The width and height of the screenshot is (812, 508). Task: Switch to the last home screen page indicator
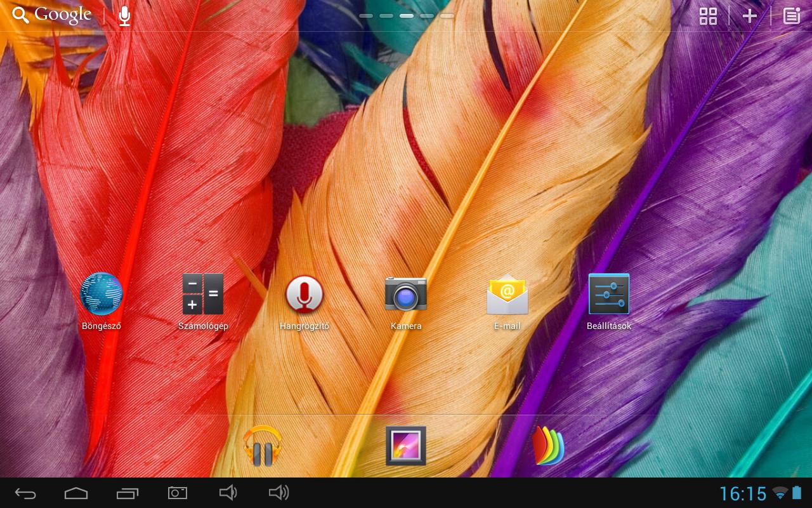(447, 15)
